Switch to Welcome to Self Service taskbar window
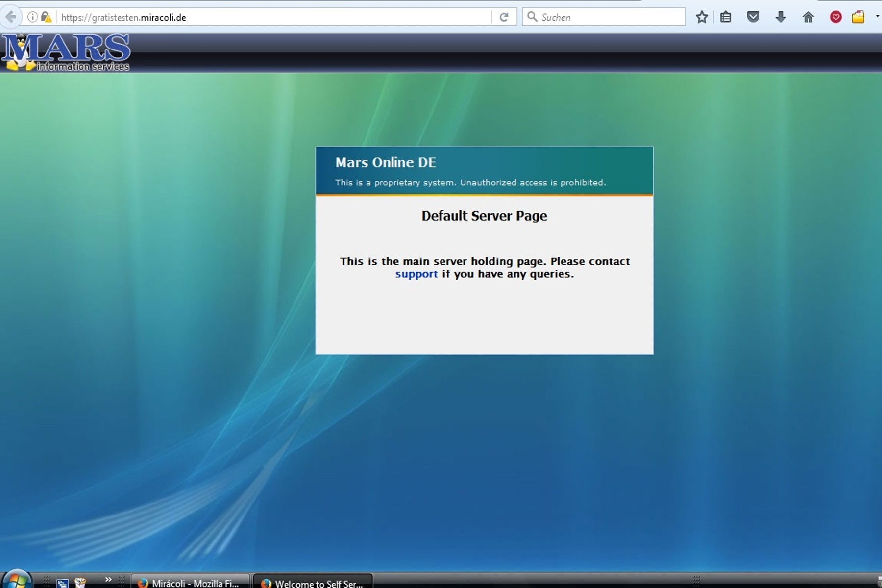This screenshot has height=588, width=882. click(x=313, y=582)
